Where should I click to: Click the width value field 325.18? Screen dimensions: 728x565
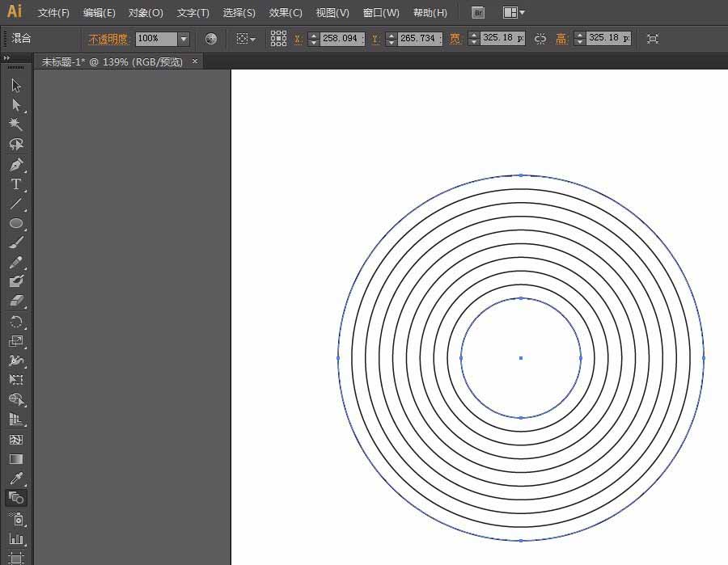(x=503, y=38)
